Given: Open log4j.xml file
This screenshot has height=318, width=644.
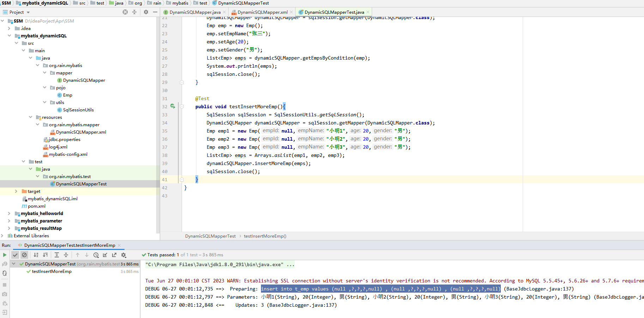Looking at the screenshot, I should click(x=58, y=147).
